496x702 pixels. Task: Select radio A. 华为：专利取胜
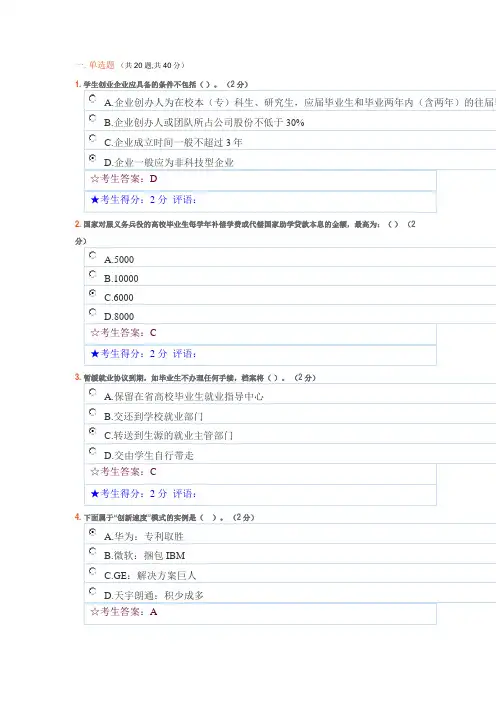click(93, 532)
